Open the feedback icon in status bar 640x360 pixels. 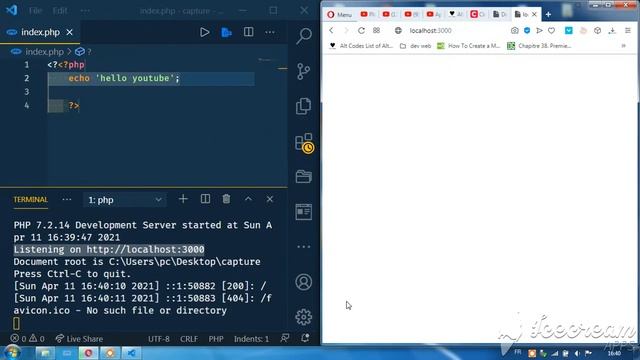pyautogui.click(x=285, y=338)
